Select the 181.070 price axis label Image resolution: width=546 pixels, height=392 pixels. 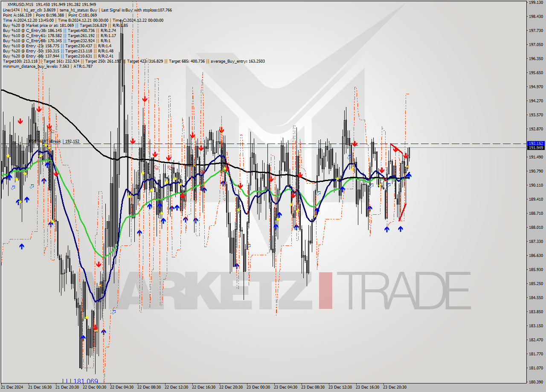click(x=535, y=368)
